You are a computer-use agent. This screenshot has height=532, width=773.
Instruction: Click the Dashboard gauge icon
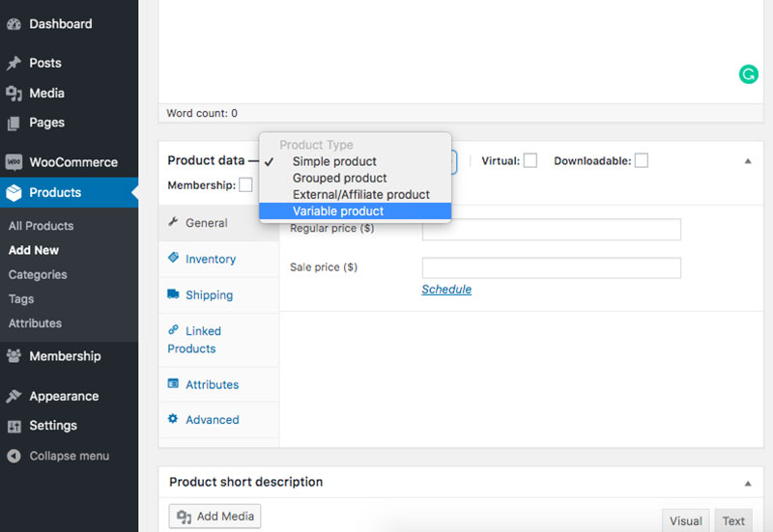(14, 23)
